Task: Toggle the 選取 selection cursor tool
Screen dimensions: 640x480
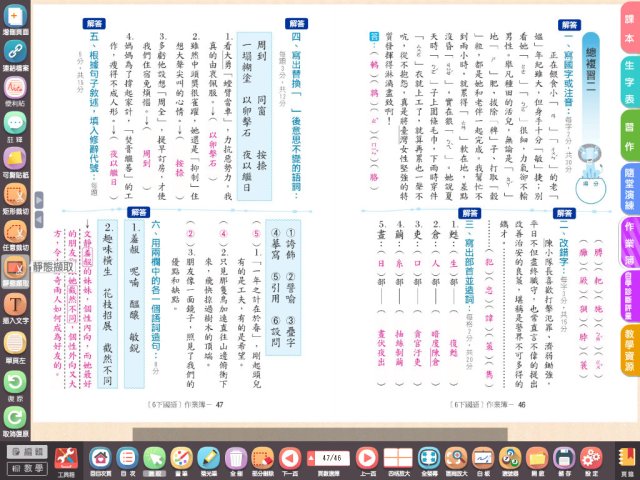Action: (x=153, y=459)
